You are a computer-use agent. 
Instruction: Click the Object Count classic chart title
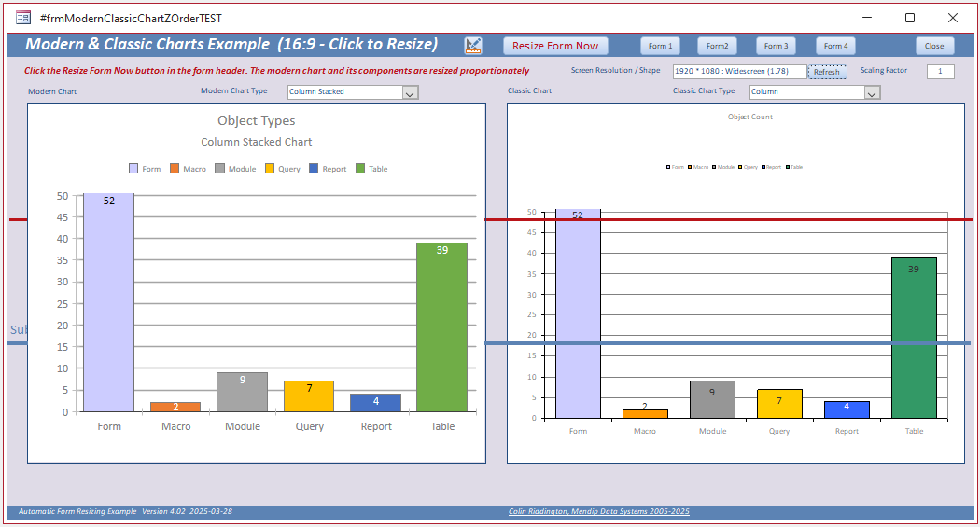point(750,117)
